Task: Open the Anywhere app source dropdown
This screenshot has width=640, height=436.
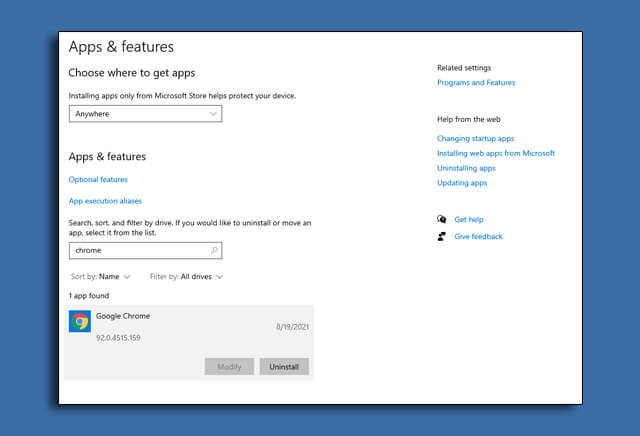Action: 145,114
